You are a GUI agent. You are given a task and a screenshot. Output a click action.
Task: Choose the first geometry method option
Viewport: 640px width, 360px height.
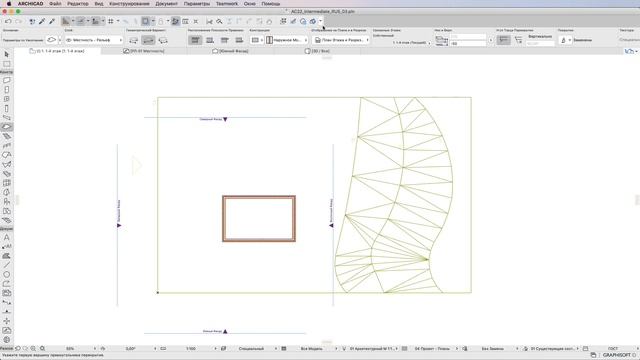tap(133, 40)
